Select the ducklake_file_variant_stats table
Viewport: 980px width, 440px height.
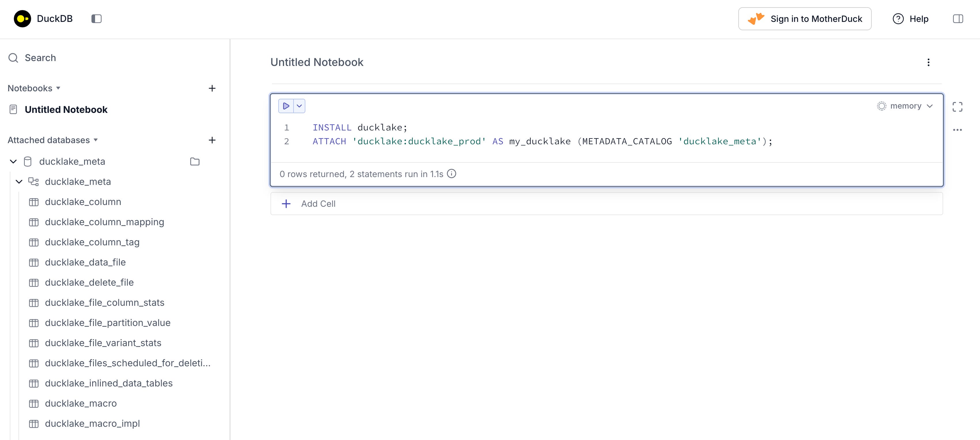[103, 343]
